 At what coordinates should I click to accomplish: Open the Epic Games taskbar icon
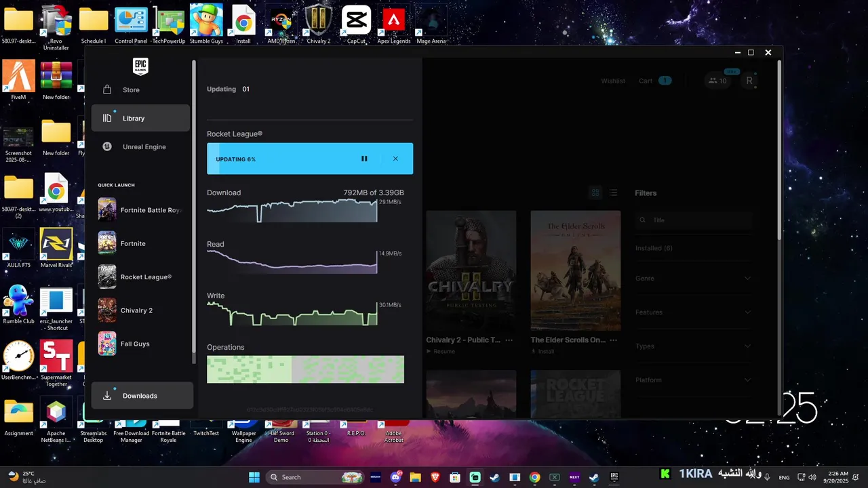tap(614, 477)
